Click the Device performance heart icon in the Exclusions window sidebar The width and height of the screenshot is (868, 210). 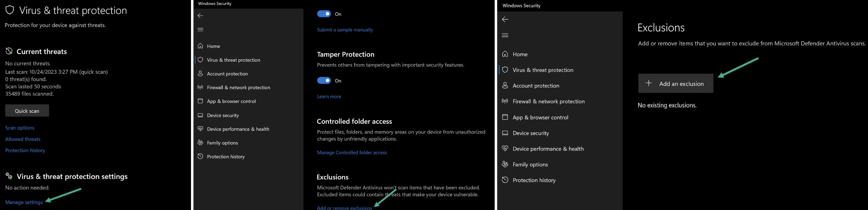tap(505, 148)
